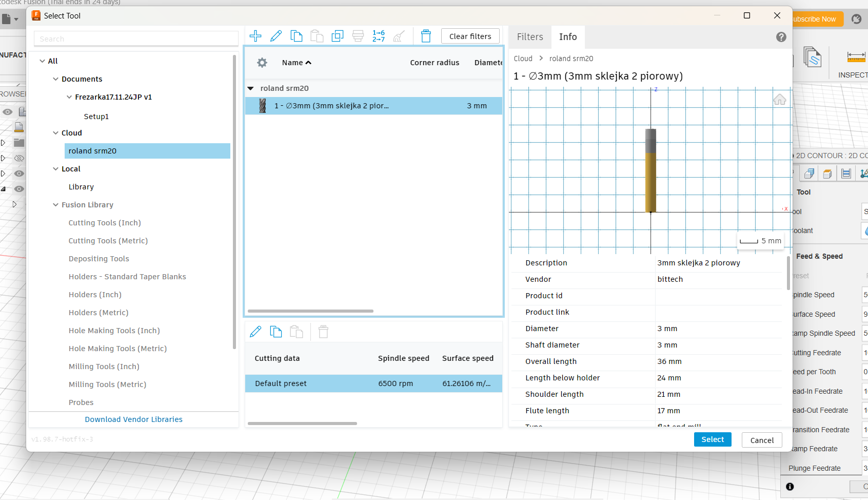Open help question mark icon
The height and width of the screenshot is (500, 868).
click(781, 37)
